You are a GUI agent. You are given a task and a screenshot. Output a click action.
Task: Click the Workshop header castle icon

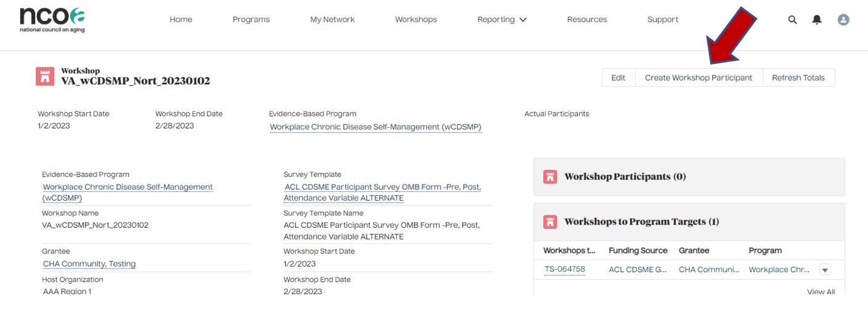[45, 76]
